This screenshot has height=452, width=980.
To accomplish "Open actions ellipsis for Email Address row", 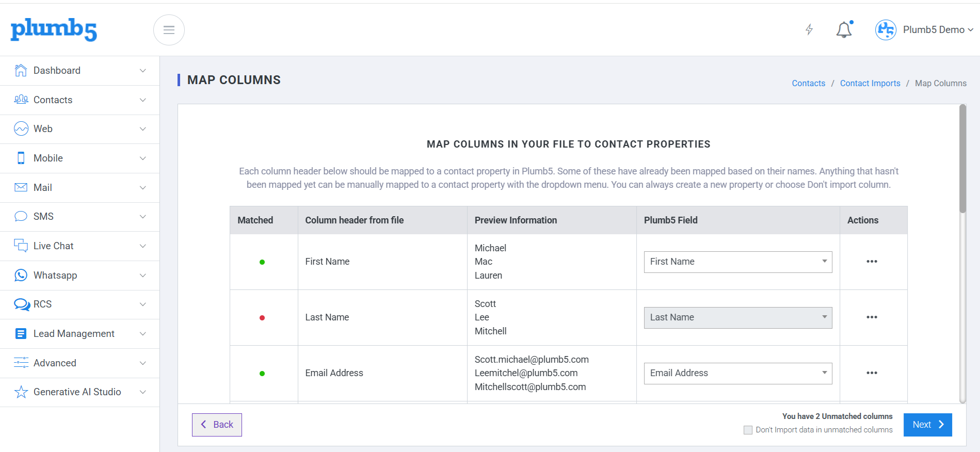I will pyautogui.click(x=872, y=373).
